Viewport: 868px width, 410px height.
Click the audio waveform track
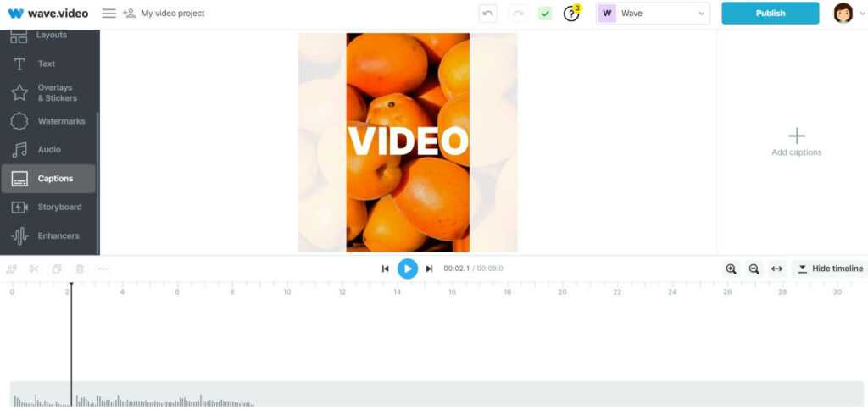(x=339, y=395)
